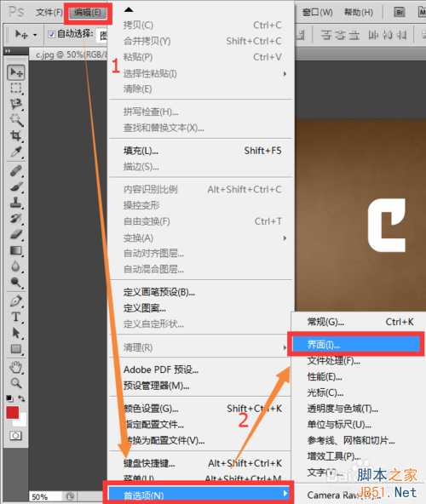Expand the Purge (清理) submenu arrow
Viewport: 426px width, 504px height.
pos(285,347)
